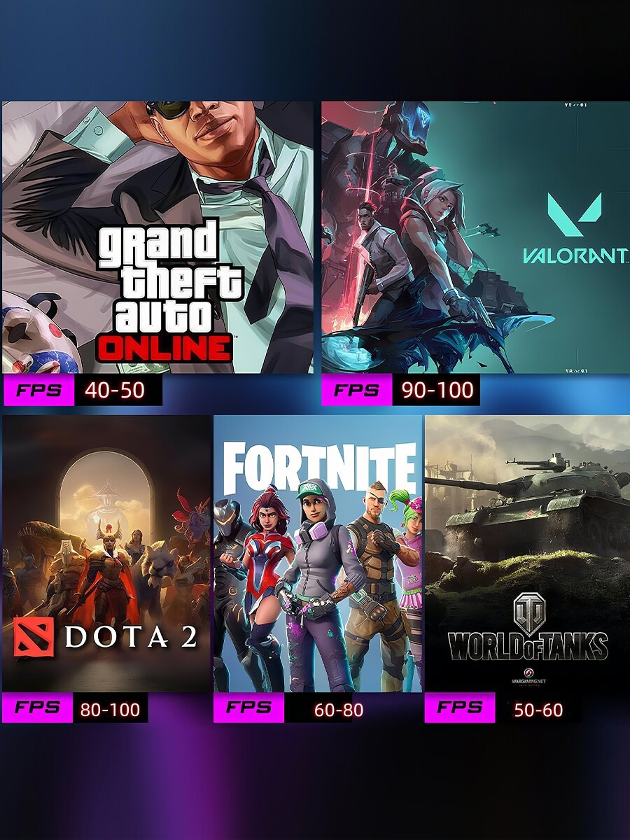Open the World of Tanks cover
The image size is (630, 840).
527,554
